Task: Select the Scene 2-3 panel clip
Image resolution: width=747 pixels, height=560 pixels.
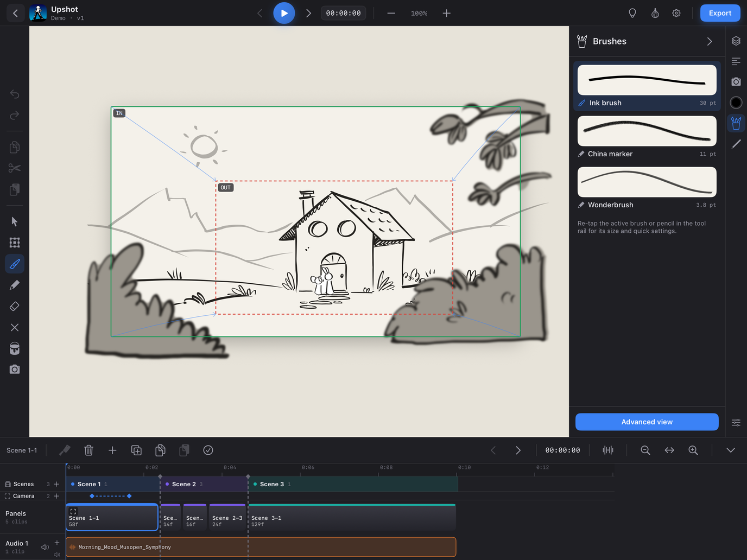Action: point(227,518)
